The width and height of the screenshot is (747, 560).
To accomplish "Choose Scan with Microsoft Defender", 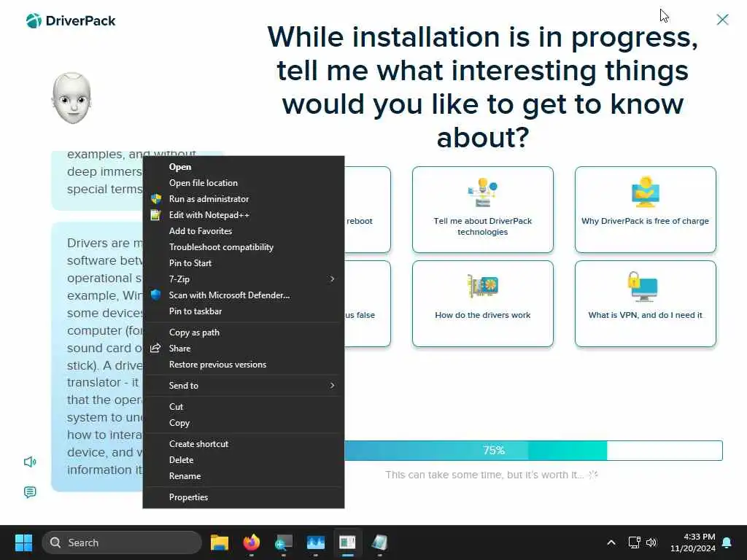I will click(244, 295).
